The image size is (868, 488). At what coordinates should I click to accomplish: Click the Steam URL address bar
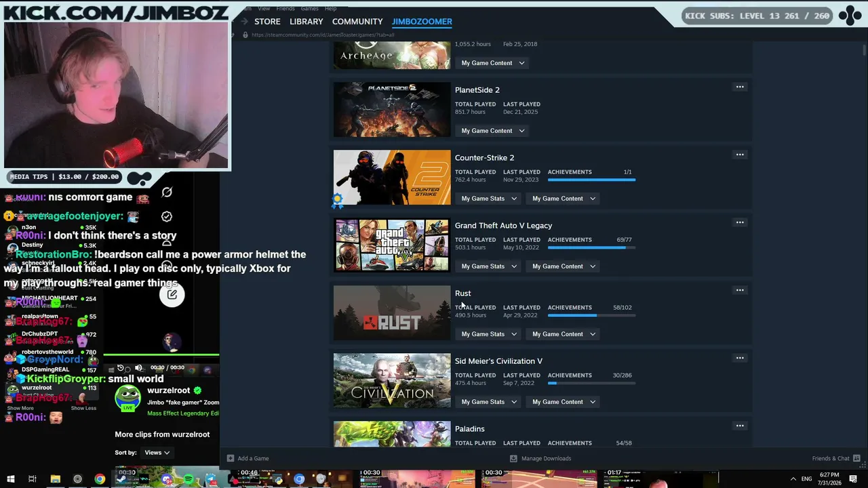coord(323,35)
